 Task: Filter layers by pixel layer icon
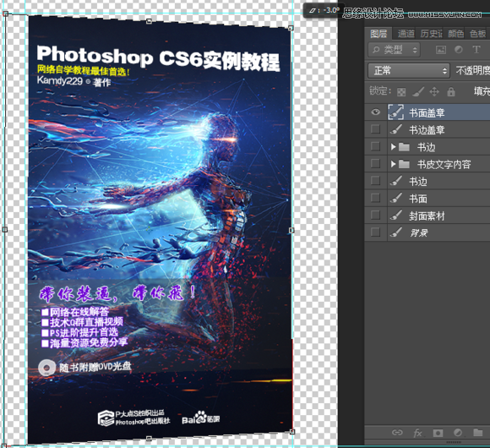pyautogui.click(x=441, y=50)
